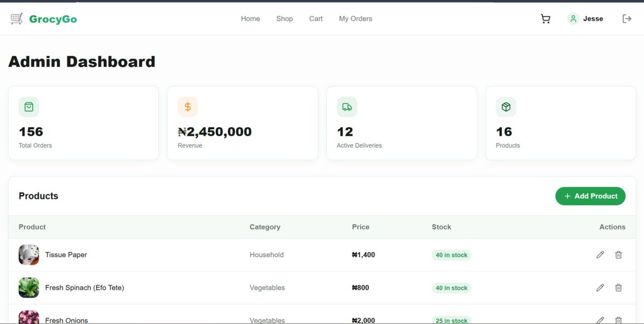Click the Add Product button
The image size is (644, 324).
pyautogui.click(x=590, y=196)
